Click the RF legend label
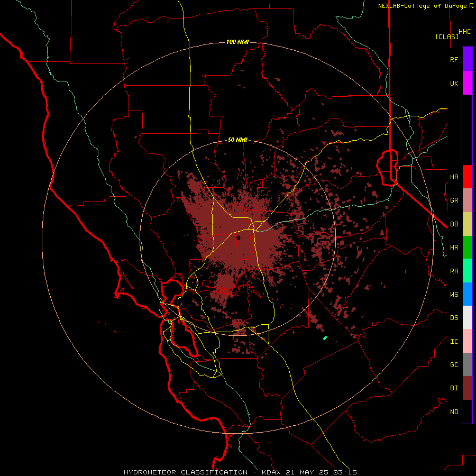 click(x=454, y=60)
